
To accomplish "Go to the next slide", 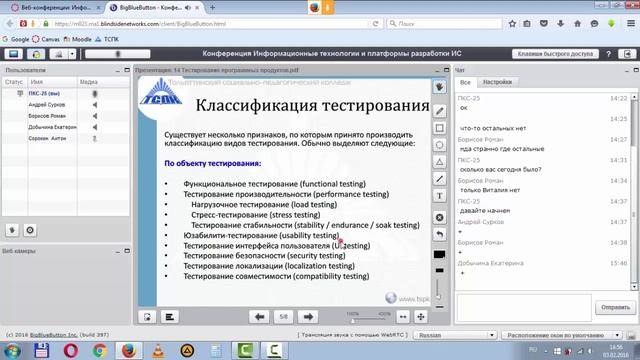I will click(308, 317).
